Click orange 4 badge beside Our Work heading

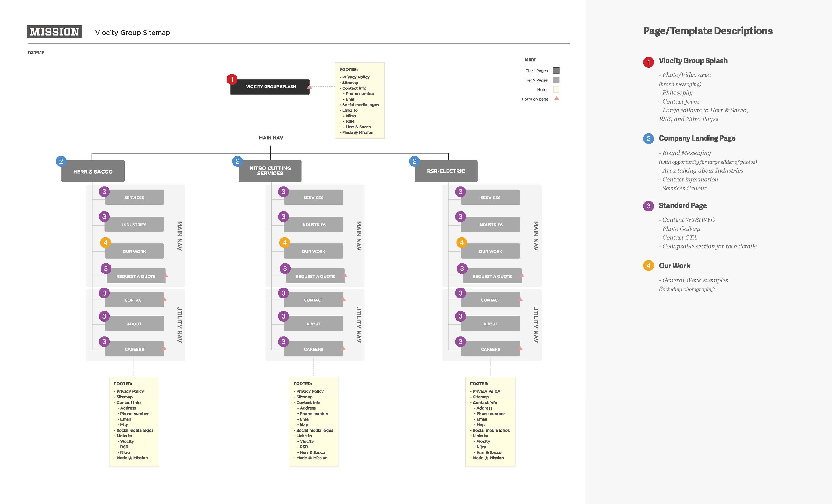click(648, 265)
